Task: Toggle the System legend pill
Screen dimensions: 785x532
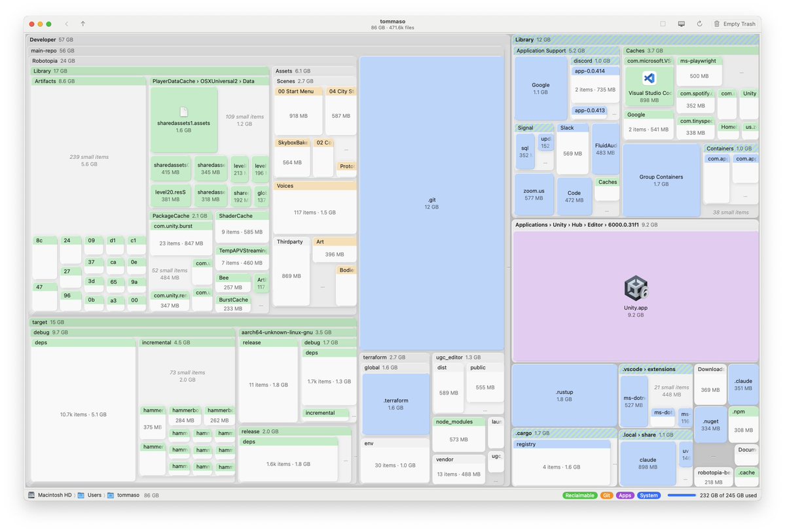Action: coord(648,495)
